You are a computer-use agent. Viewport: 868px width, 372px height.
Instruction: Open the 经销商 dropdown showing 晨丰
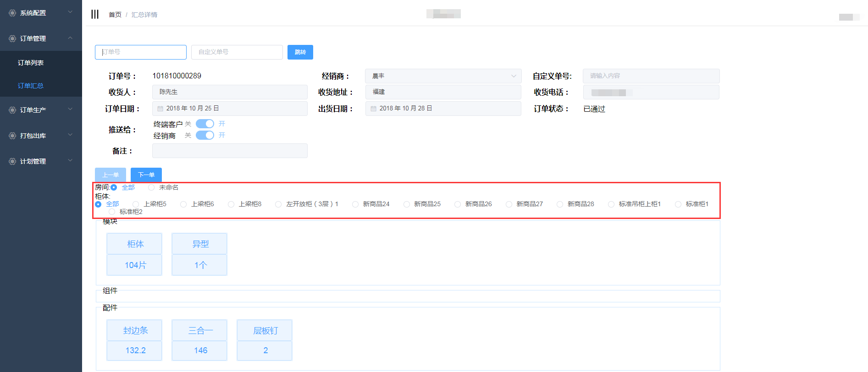pos(442,76)
